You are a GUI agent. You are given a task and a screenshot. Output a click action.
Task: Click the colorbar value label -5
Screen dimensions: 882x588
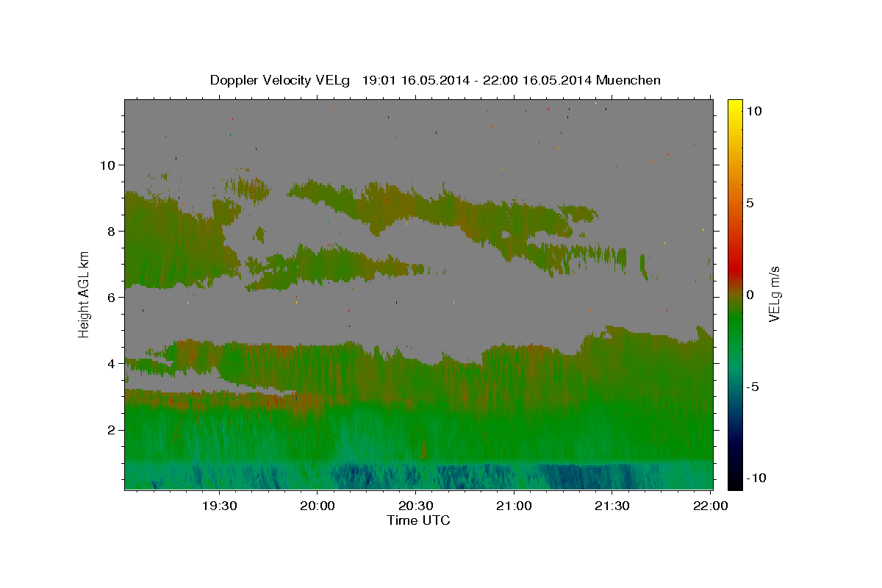pos(752,387)
